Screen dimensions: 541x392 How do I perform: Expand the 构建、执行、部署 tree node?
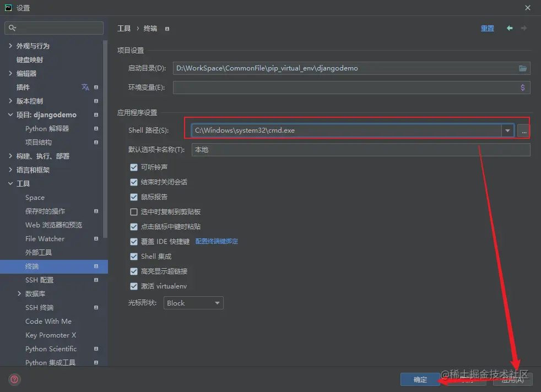[10, 156]
